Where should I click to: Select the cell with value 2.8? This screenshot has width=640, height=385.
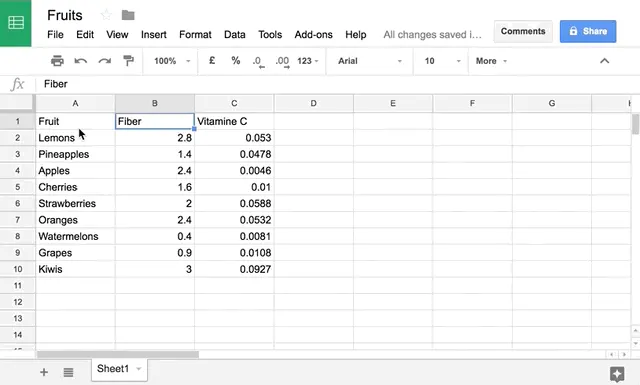[155, 138]
